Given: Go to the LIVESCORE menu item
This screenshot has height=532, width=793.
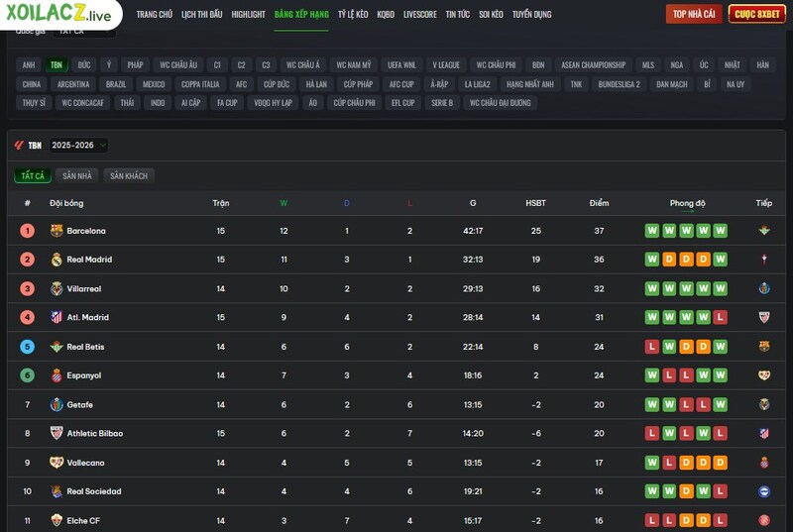Looking at the screenshot, I should tap(419, 15).
